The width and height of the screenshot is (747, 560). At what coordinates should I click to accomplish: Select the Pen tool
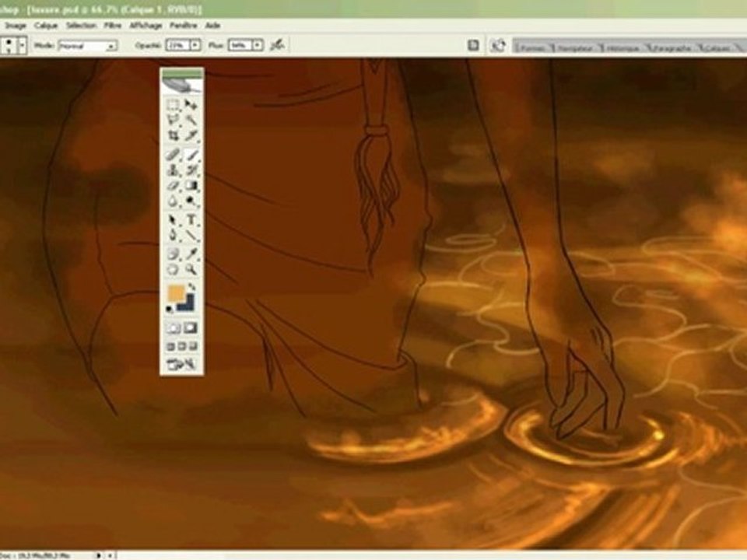(173, 235)
